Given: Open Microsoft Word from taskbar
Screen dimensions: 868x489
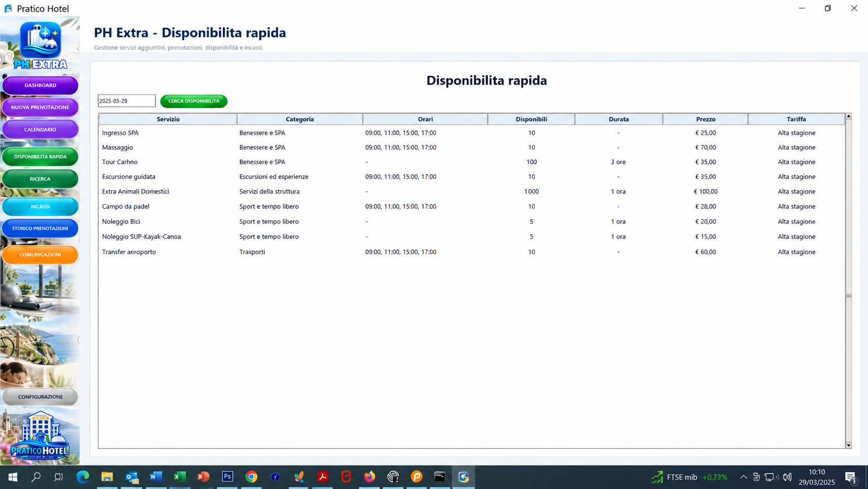Looking at the screenshot, I should pyautogui.click(x=156, y=477).
